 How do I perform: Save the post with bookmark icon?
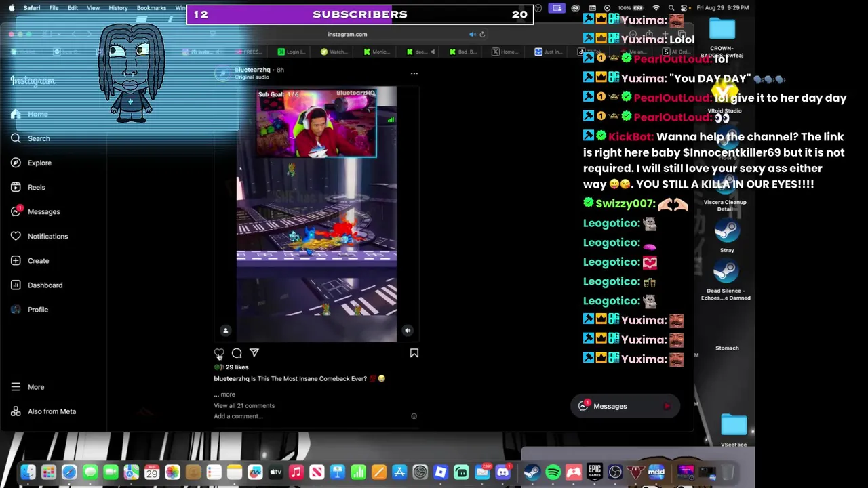[x=414, y=353]
